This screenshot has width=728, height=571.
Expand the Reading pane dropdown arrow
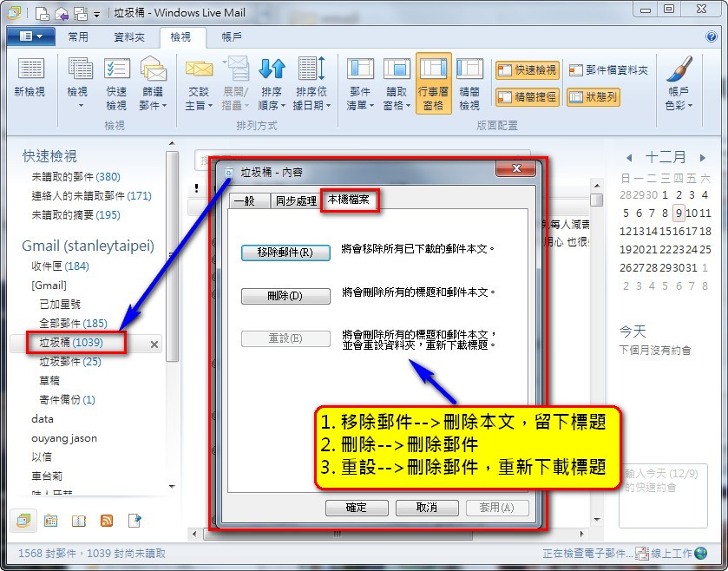[x=408, y=106]
